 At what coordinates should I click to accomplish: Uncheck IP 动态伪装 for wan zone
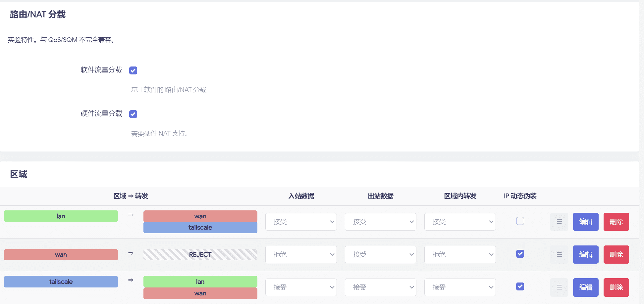point(520,254)
